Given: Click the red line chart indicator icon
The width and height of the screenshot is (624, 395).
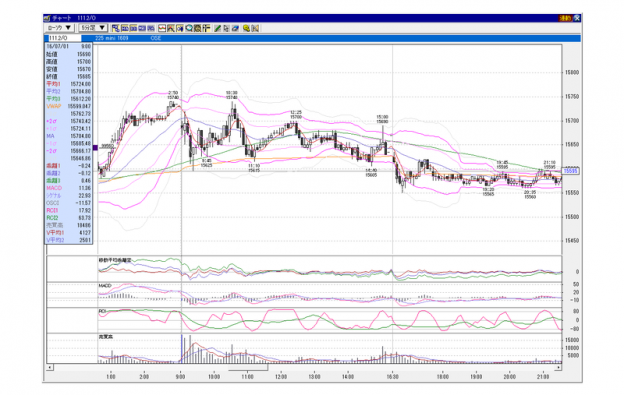Looking at the screenshot, I should pyautogui.click(x=162, y=28).
